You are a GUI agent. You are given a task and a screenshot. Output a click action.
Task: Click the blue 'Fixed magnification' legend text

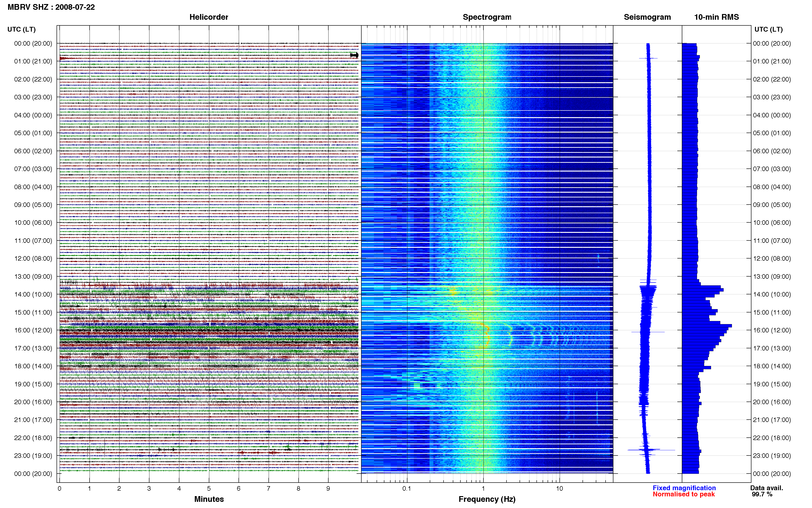(x=684, y=488)
